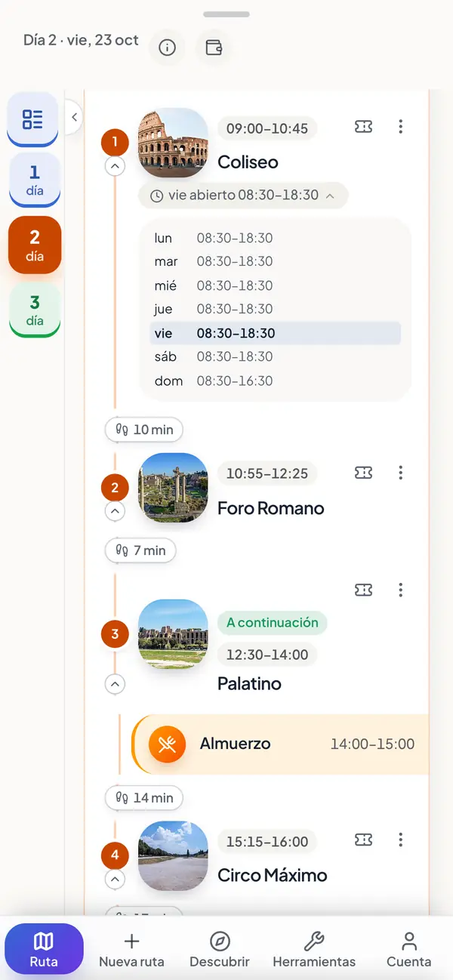Create a Nueva ruta from bottom bar

[x=131, y=949]
